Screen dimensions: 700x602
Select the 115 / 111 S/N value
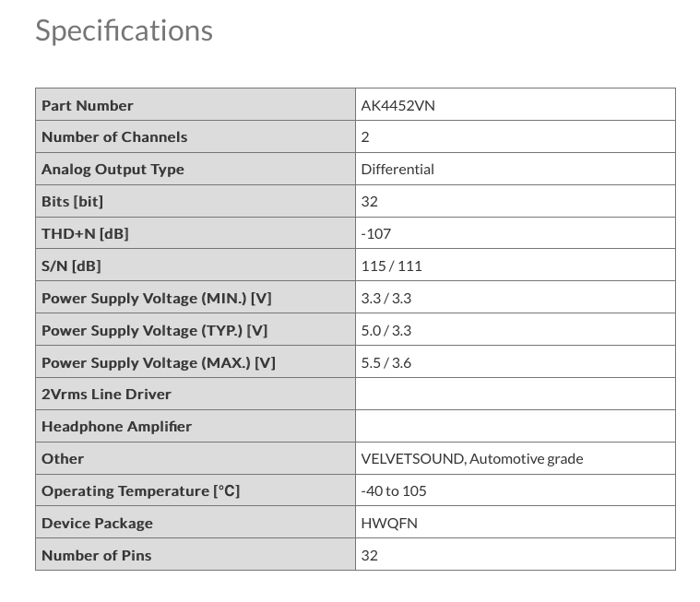391,266
